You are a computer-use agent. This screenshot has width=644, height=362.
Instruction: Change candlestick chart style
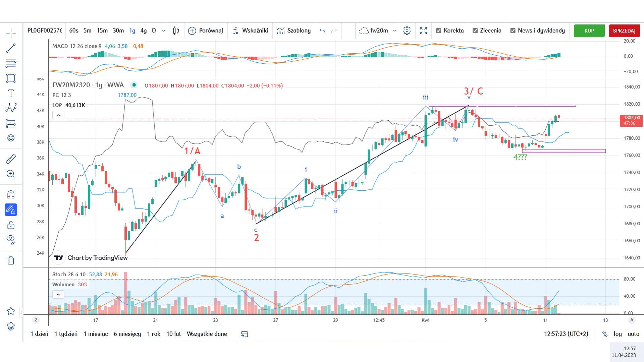click(176, 31)
